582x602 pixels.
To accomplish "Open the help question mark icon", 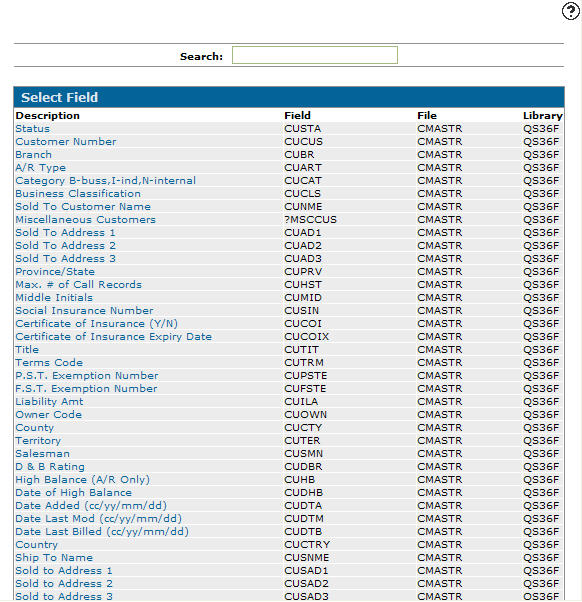I will coord(570,11).
